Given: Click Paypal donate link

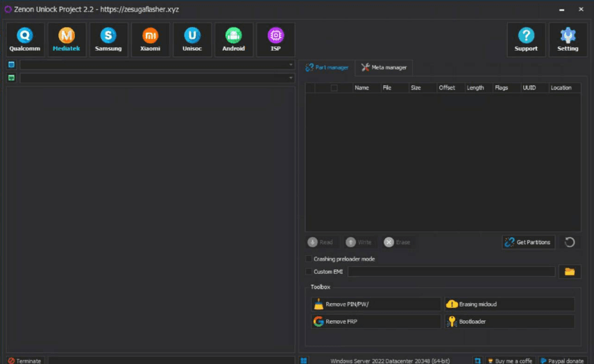Looking at the screenshot, I should tap(562, 361).
